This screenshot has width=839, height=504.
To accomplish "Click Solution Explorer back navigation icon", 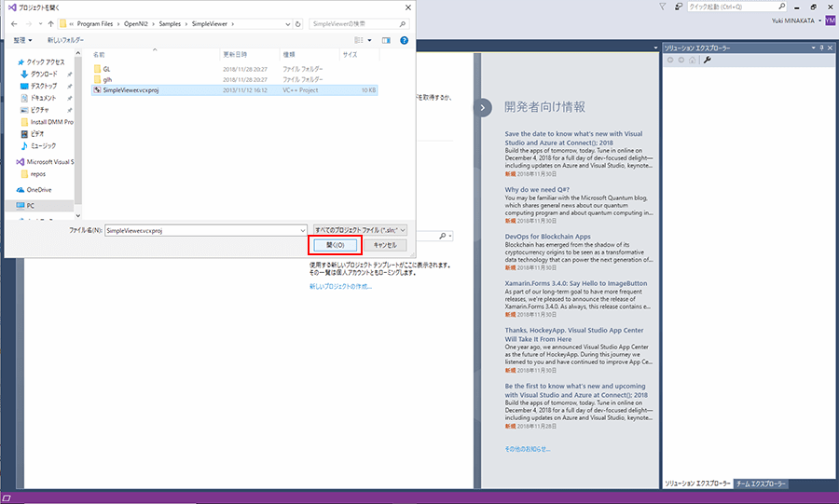I will (670, 61).
